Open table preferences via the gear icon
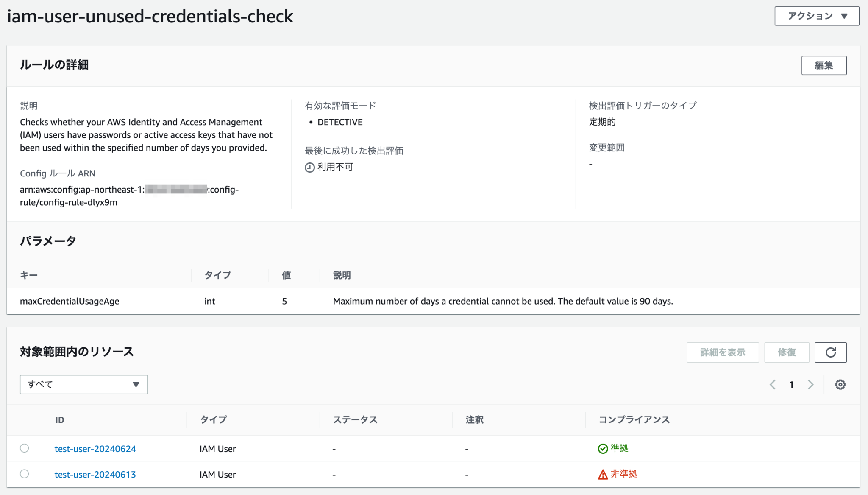 [840, 384]
